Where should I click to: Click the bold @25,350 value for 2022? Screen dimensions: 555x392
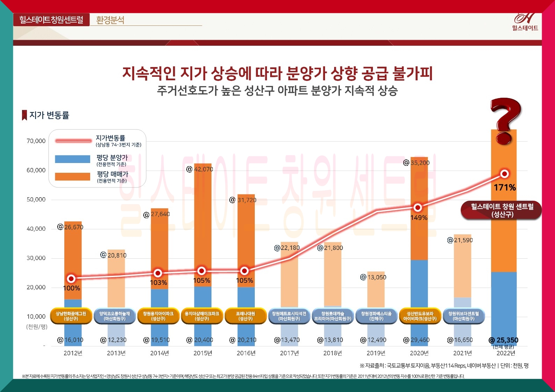coord(504,340)
